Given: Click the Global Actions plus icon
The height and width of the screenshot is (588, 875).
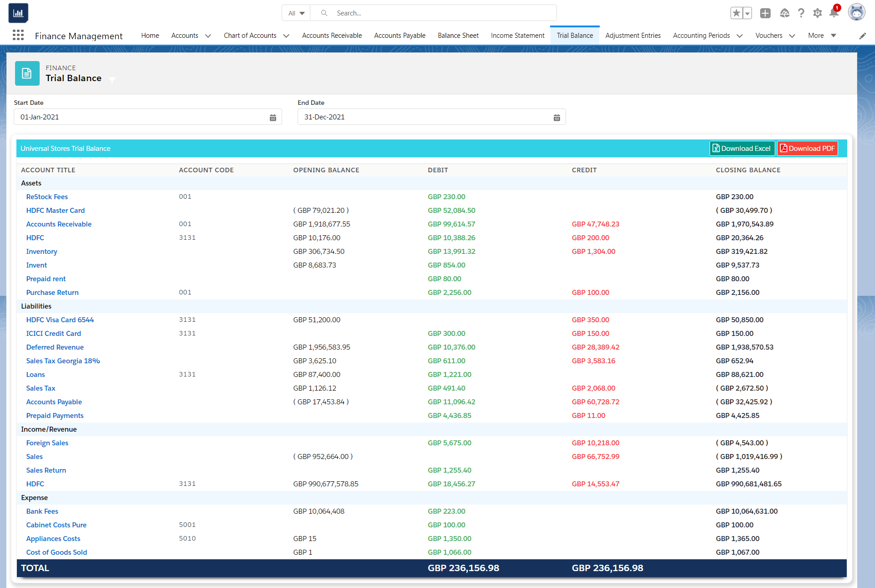Looking at the screenshot, I should pos(765,13).
